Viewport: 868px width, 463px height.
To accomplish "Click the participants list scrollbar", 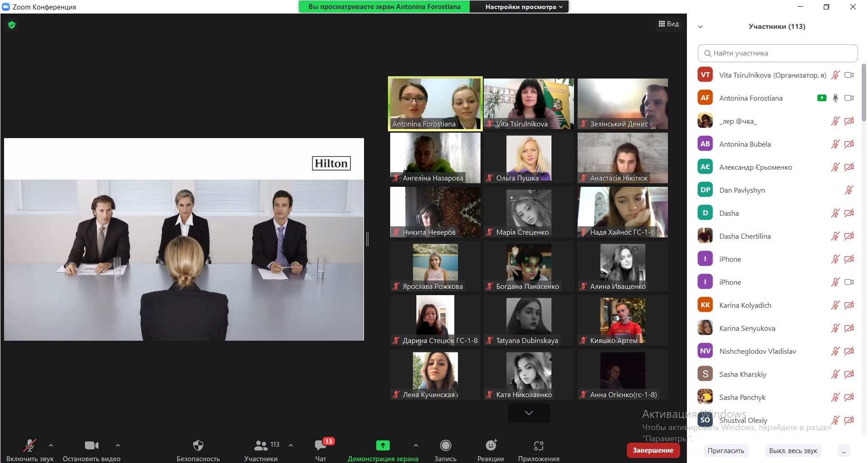I will point(864,93).
